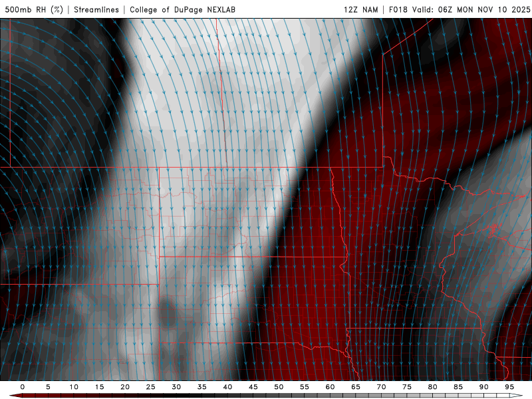The image size is (532, 399).
Task: Click the colorbar label "90"
Action: 484,387
